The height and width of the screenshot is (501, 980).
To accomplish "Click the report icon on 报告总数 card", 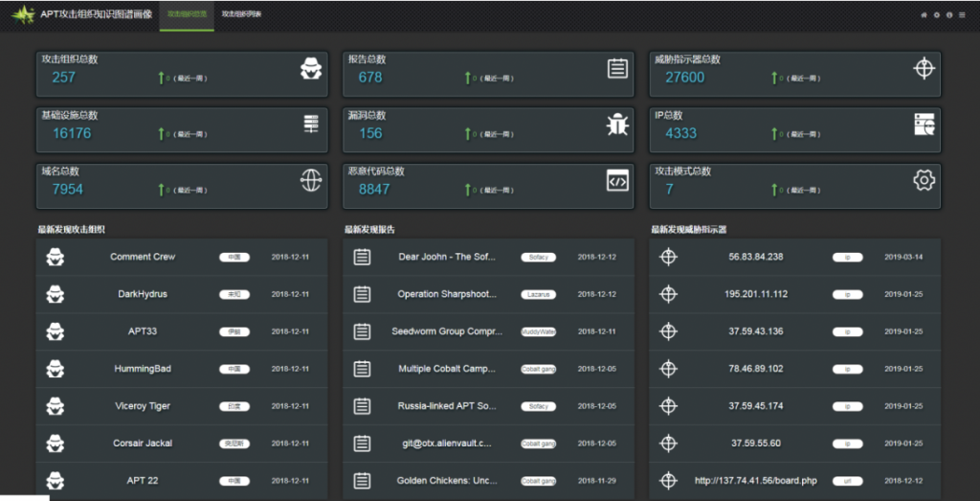I will (617, 68).
